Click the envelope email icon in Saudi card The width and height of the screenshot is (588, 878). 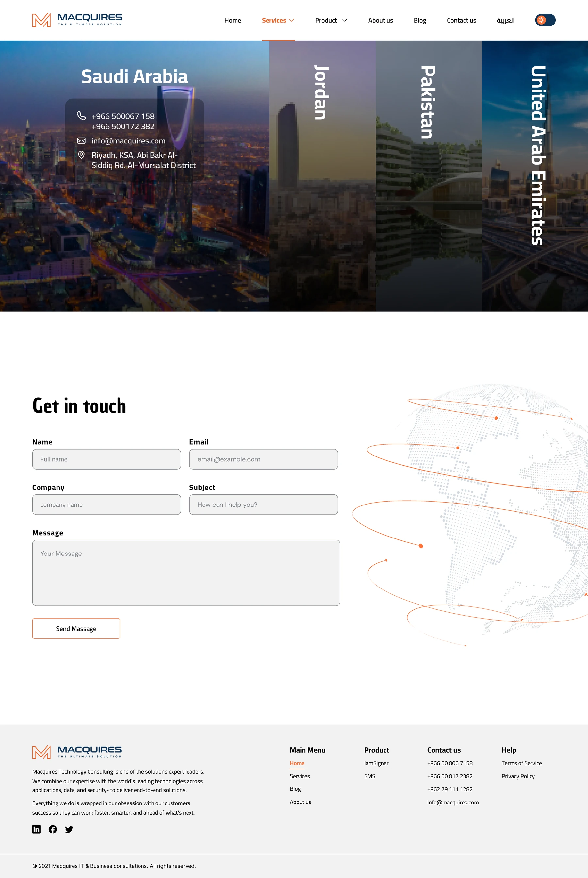[81, 141]
